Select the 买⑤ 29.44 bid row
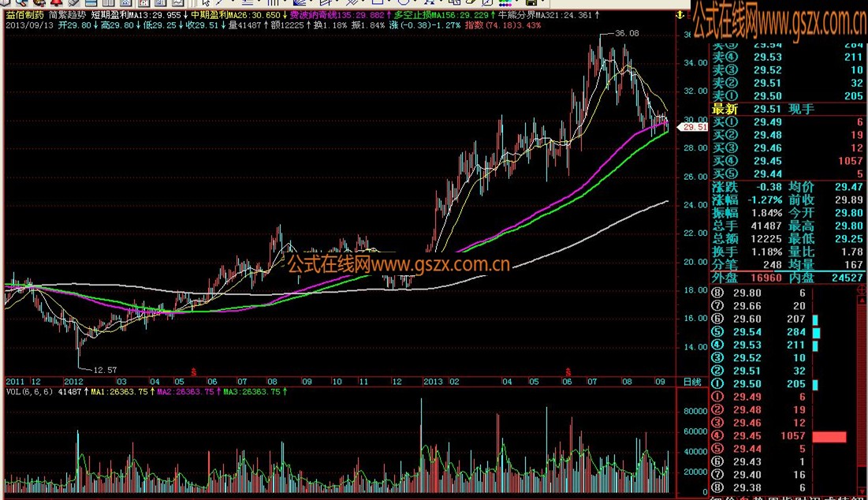The height and width of the screenshot is (500, 868). tap(787, 174)
